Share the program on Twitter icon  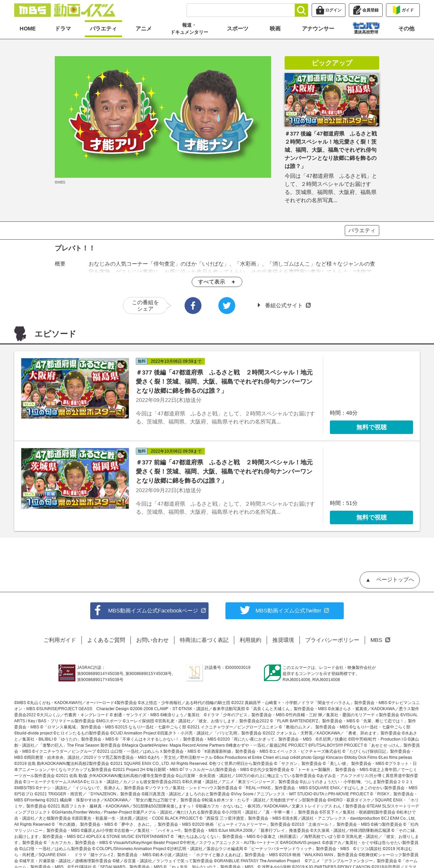coord(227,306)
